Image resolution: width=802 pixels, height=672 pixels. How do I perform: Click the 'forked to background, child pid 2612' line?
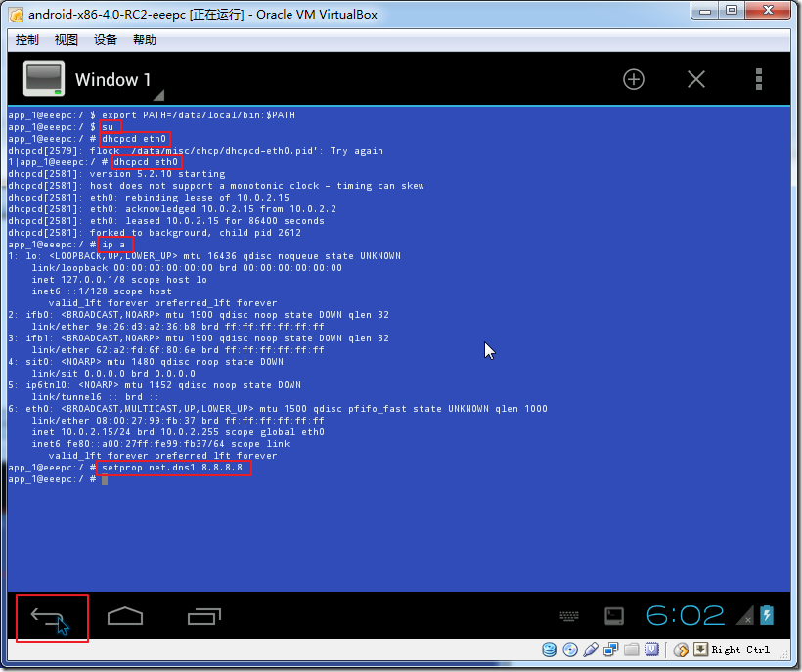(x=155, y=233)
